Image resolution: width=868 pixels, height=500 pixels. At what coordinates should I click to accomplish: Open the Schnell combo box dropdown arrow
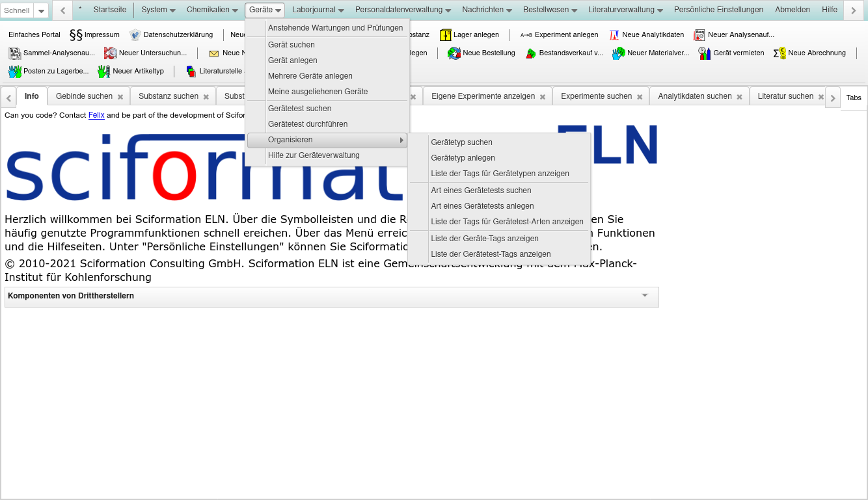click(x=41, y=11)
